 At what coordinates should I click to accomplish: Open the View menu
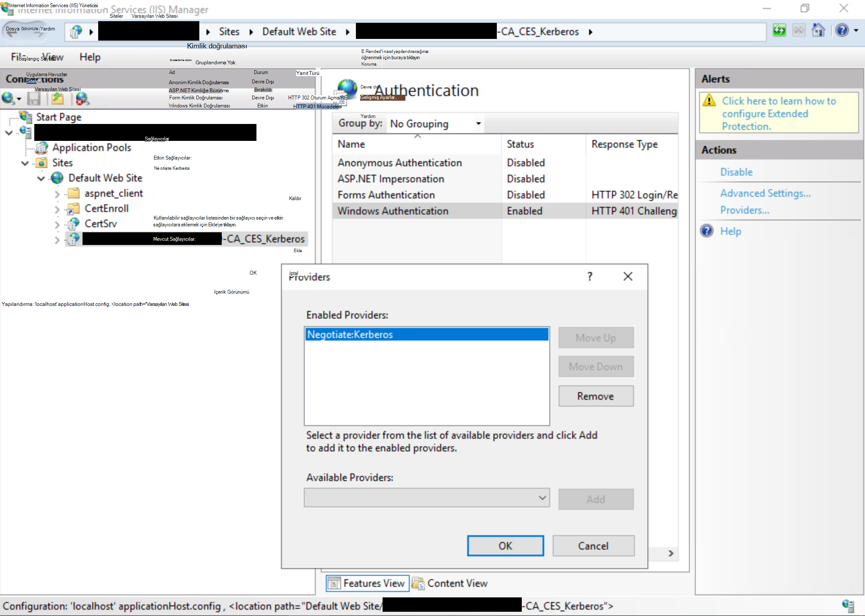52,57
